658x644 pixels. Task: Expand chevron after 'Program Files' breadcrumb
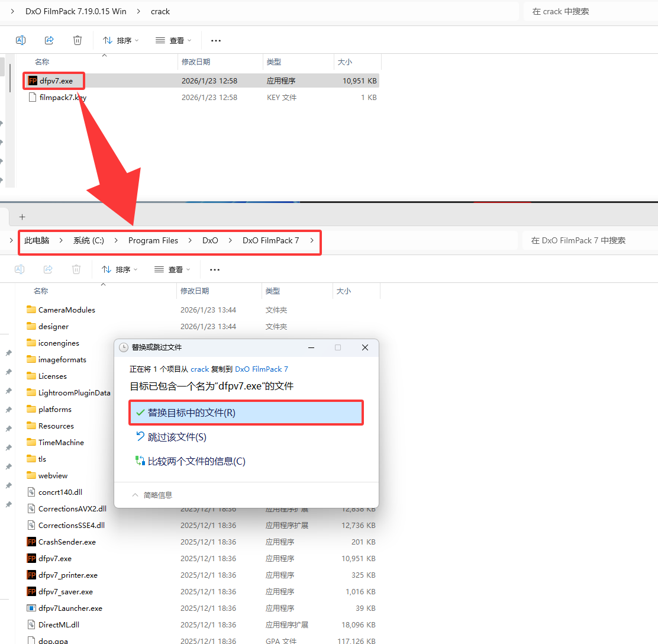pos(190,240)
